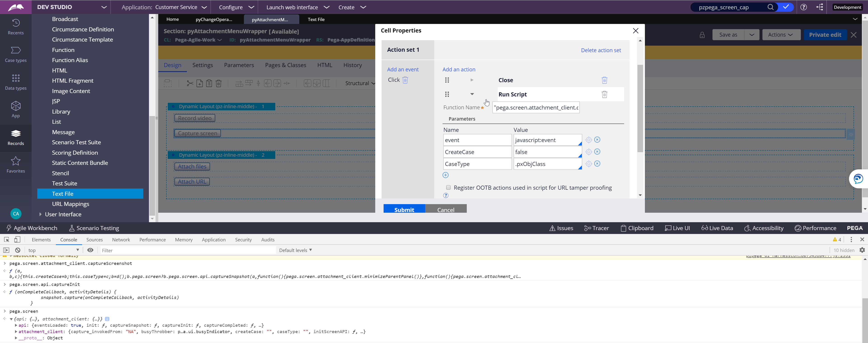Toggle DevTools device toolbar

[17, 239]
